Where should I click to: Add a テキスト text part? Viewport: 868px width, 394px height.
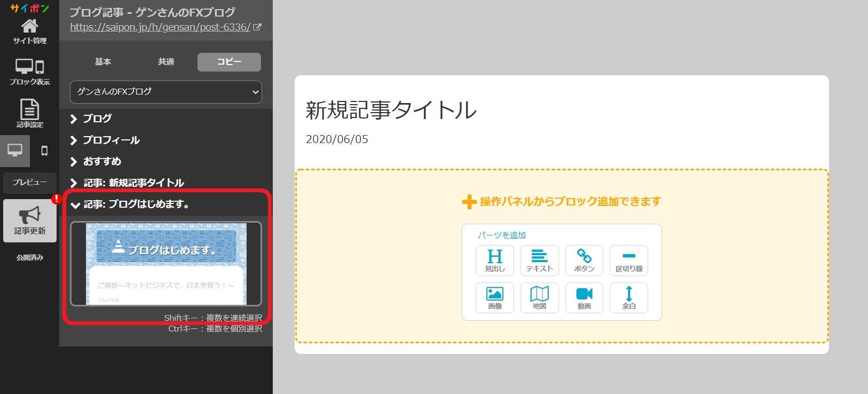(539, 261)
